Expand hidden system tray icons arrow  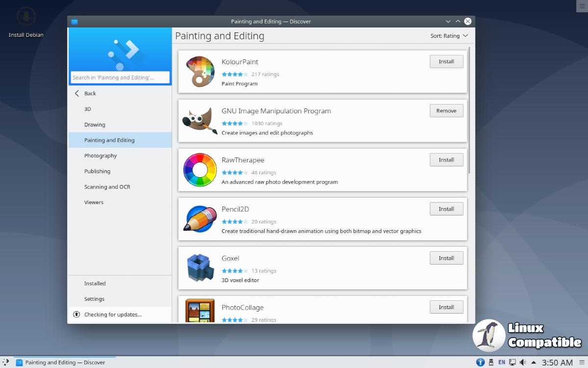click(534, 363)
